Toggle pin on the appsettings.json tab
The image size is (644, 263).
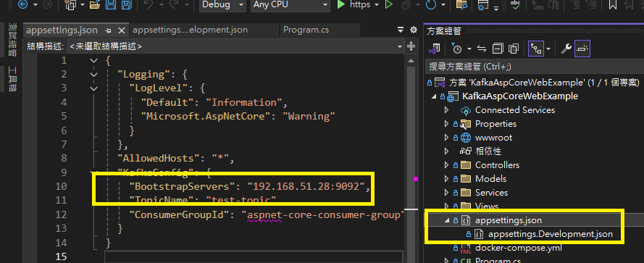(109, 30)
